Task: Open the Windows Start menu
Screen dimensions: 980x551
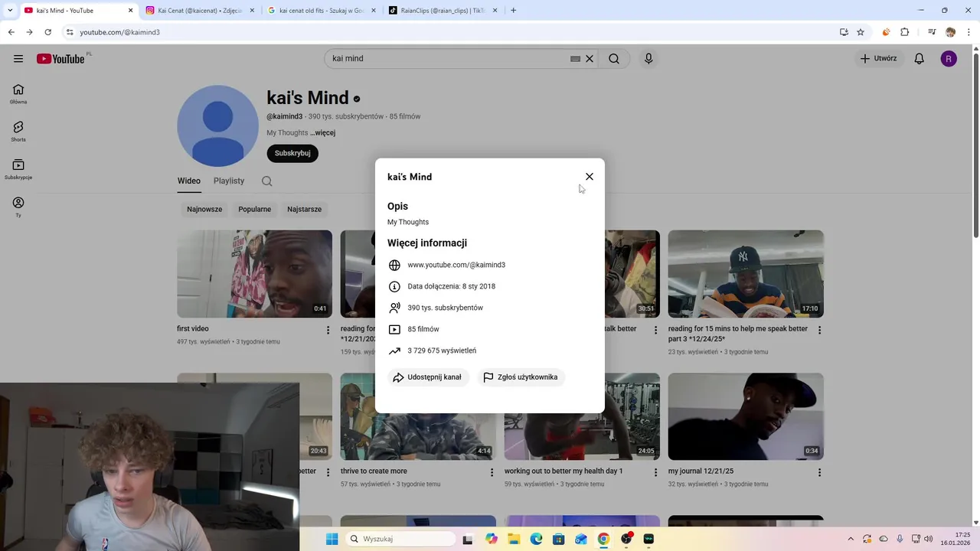Action: 332,539
